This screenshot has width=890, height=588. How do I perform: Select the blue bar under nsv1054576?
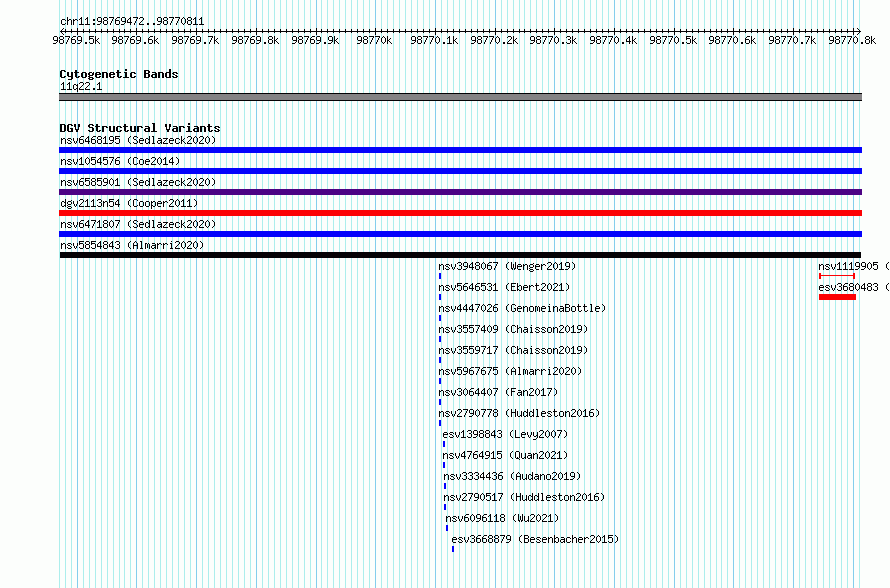coord(460,171)
